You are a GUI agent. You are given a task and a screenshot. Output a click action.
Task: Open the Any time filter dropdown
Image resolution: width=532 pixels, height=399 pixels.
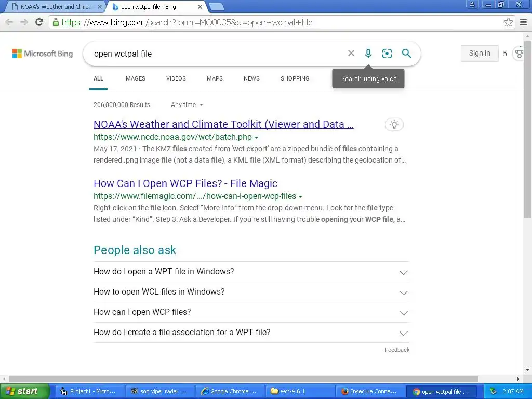[187, 105]
